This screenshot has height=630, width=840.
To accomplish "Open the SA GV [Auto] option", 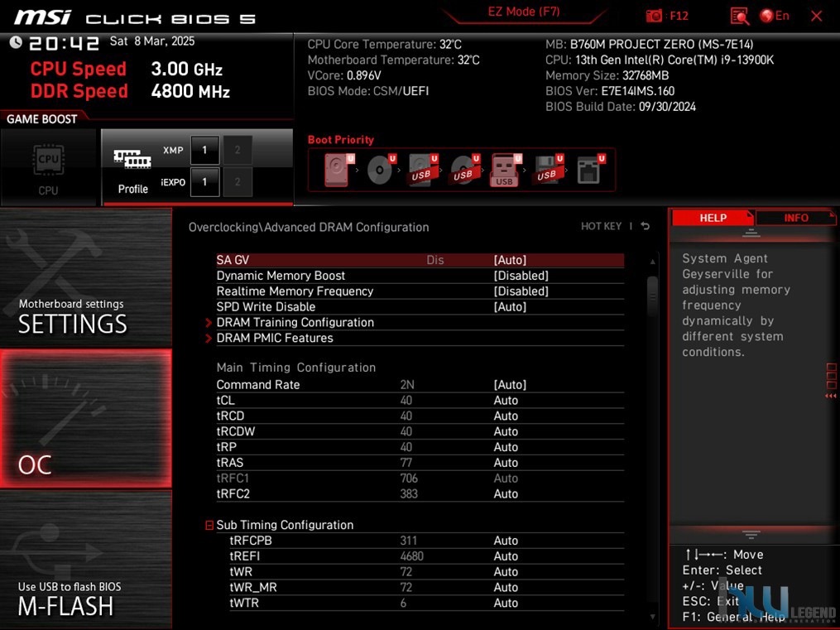I will coord(510,260).
